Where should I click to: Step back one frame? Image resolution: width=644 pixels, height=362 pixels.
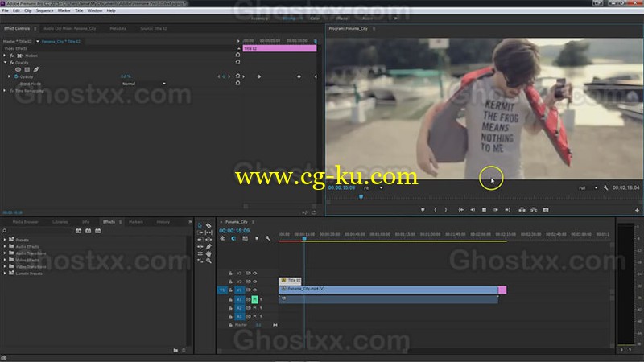point(473,210)
